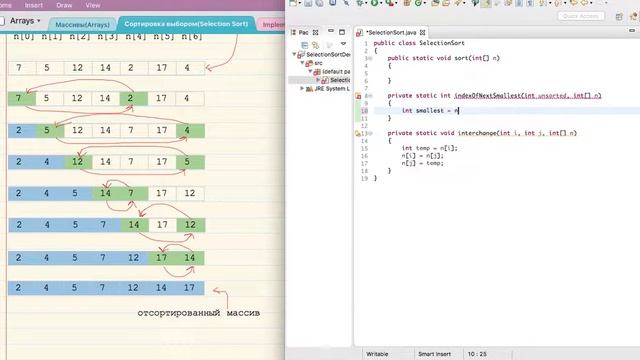Collapse the default package node
The width and height of the screenshot is (640, 360).
click(310, 71)
